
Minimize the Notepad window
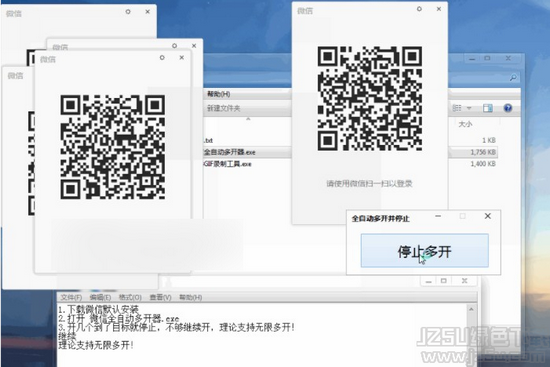428,281
